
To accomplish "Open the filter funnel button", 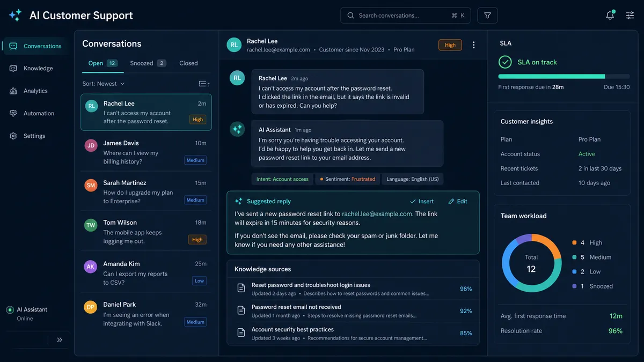I will (x=487, y=16).
